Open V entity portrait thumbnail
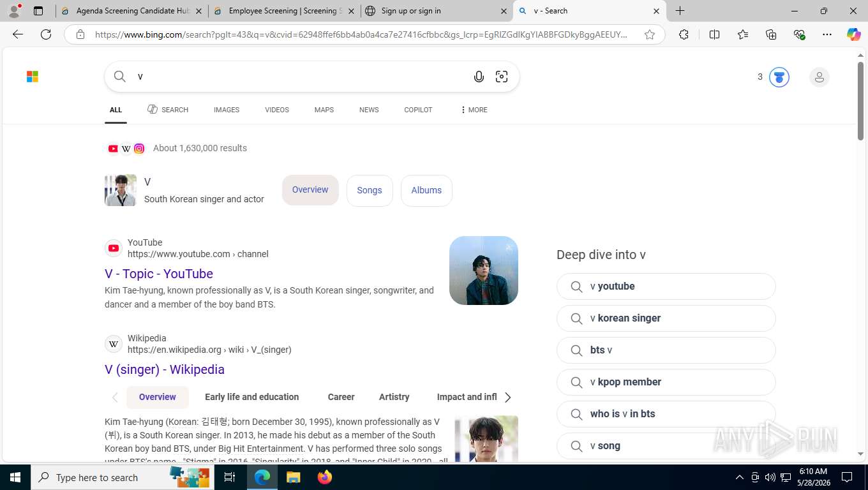The height and width of the screenshot is (490, 868). coord(121,190)
